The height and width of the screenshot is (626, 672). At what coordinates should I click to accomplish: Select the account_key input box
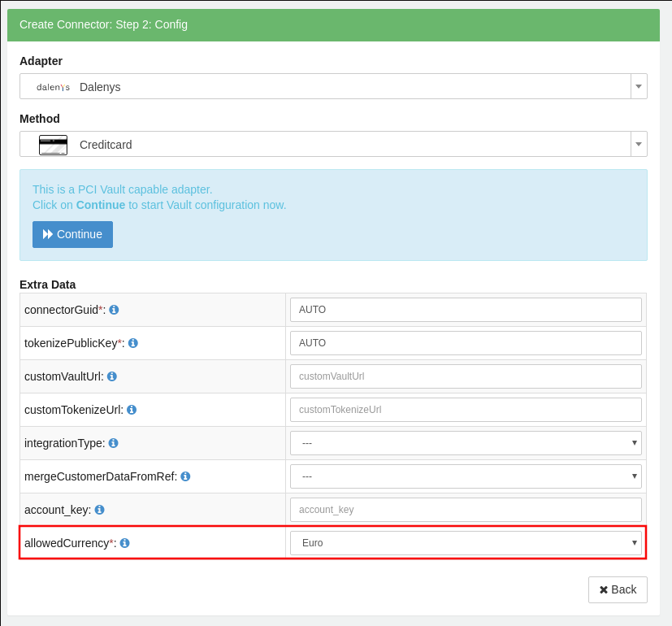(x=466, y=510)
